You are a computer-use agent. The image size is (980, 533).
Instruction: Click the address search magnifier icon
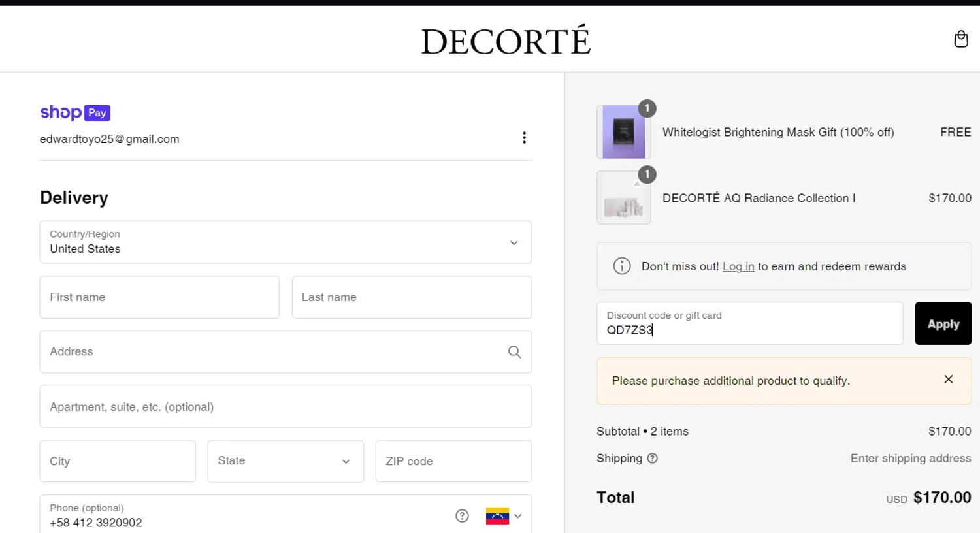click(514, 352)
